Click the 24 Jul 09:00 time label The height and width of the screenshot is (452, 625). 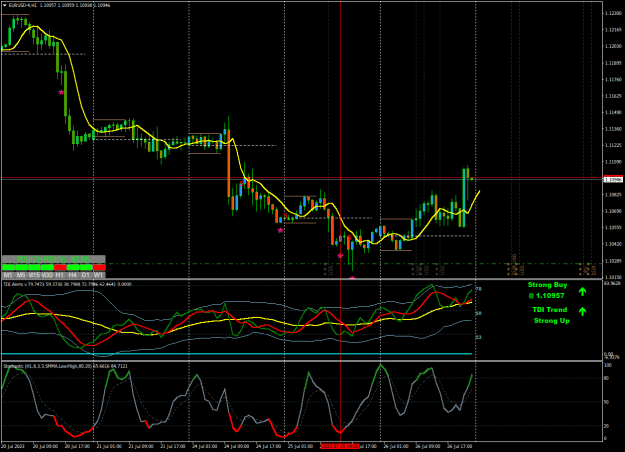[236, 446]
